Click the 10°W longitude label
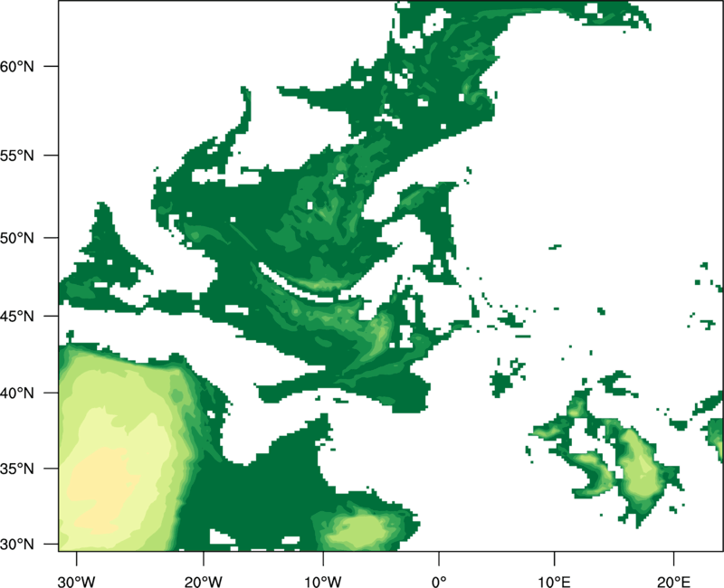Viewport: 724px width, 588px height. pos(323,582)
